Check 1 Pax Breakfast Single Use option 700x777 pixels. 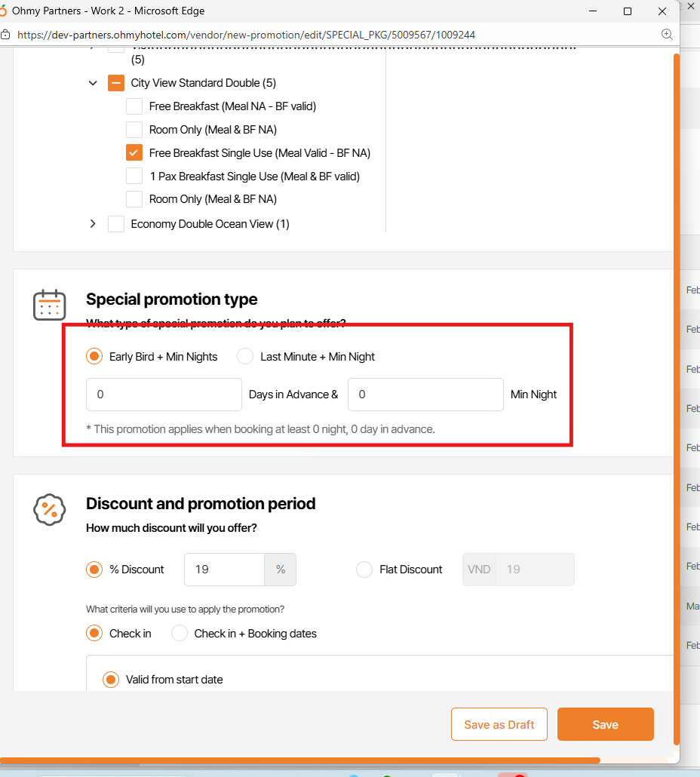coord(134,177)
